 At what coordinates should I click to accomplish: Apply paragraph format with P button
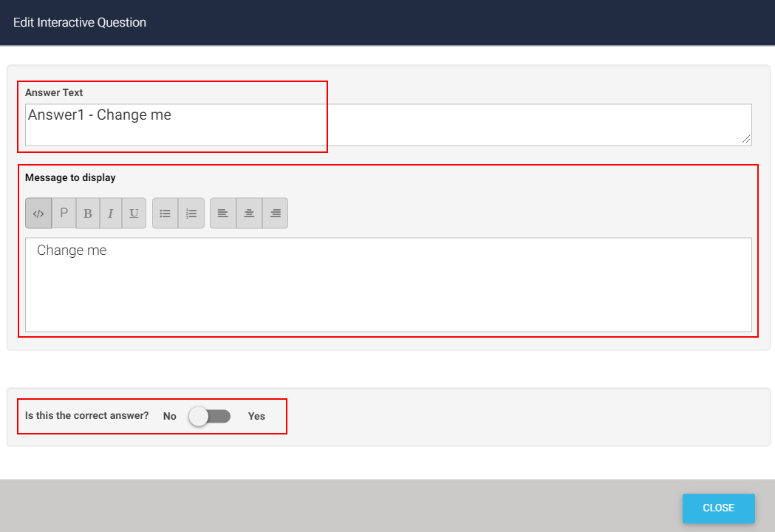(64, 214)
